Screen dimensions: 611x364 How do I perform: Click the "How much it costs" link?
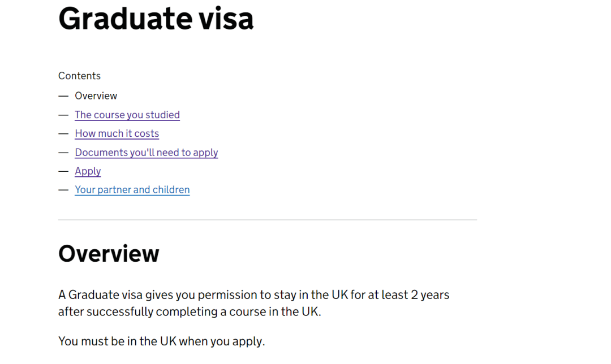pyautogui.click(x=117, y=133)
